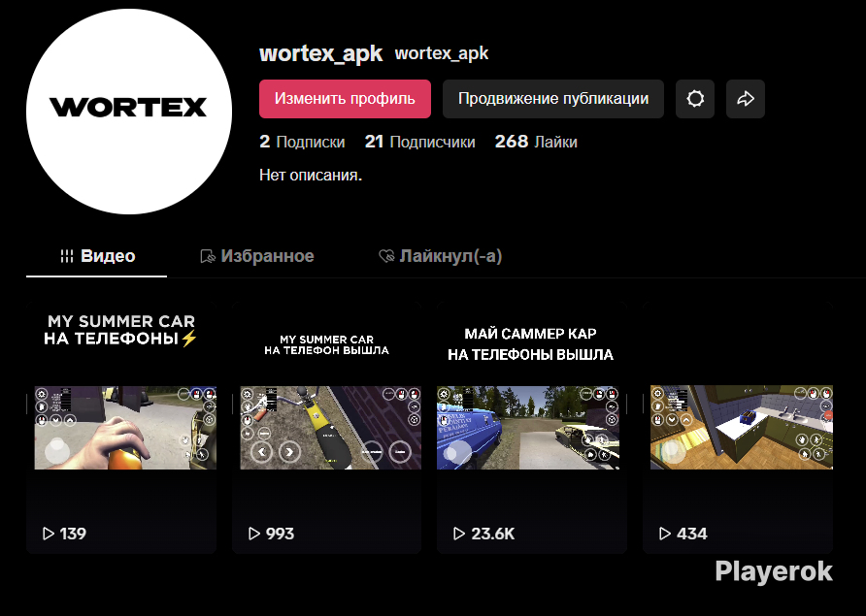Click the 993 view count
This screenshot has height=616, width=866.
tap(280, 534)
